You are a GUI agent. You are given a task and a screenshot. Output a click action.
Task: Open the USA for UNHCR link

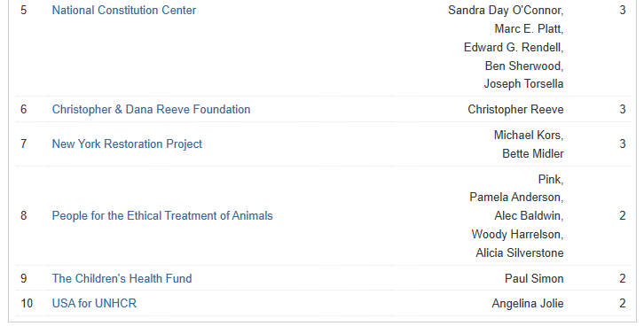pos(94,304)
